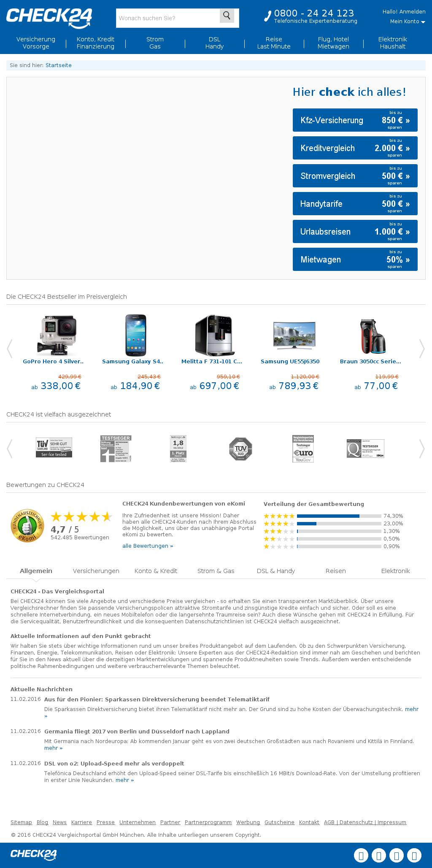
Task: Click the Kfz-Versicherung savings button
Action: (355, 120)
